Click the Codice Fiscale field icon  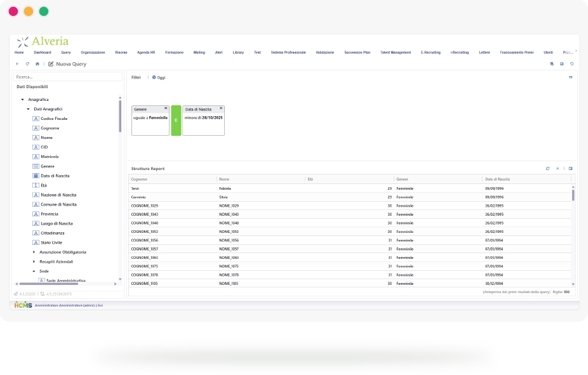(x=36, y=119)
